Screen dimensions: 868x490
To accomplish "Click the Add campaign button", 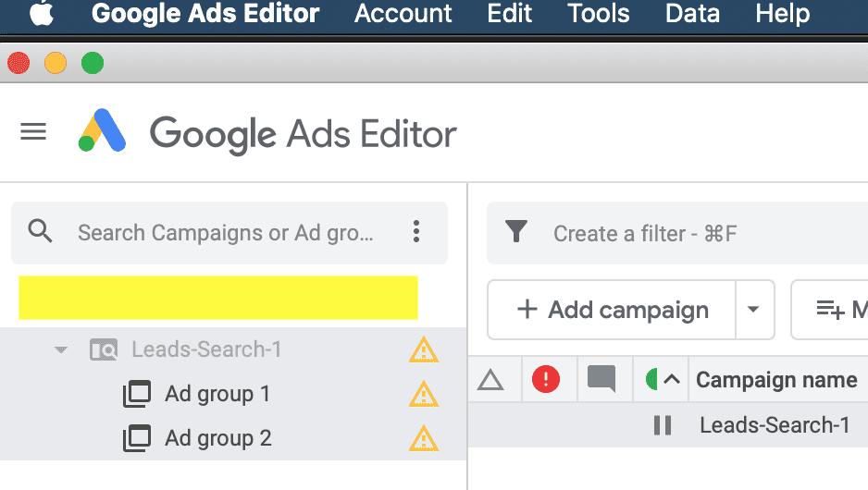I will pyautogui.click(x=612, y=310).
